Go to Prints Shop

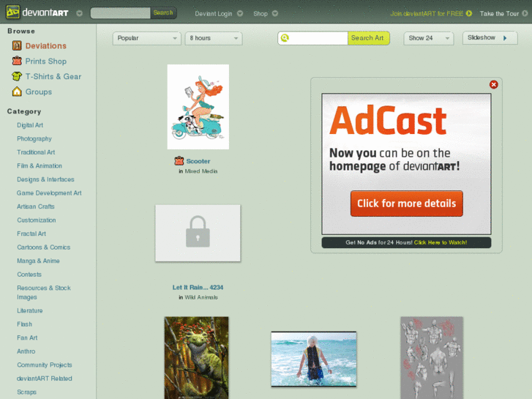[x=46, y=61]
